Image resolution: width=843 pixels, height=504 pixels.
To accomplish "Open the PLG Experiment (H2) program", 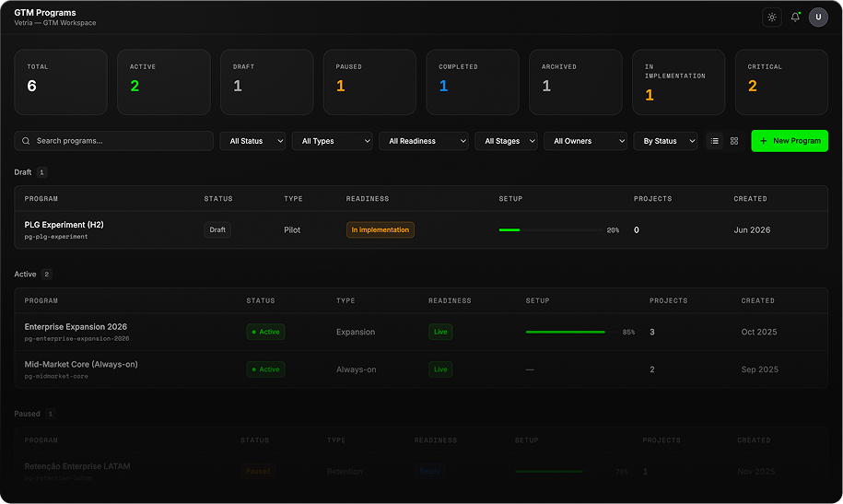I will coord(64,225).
